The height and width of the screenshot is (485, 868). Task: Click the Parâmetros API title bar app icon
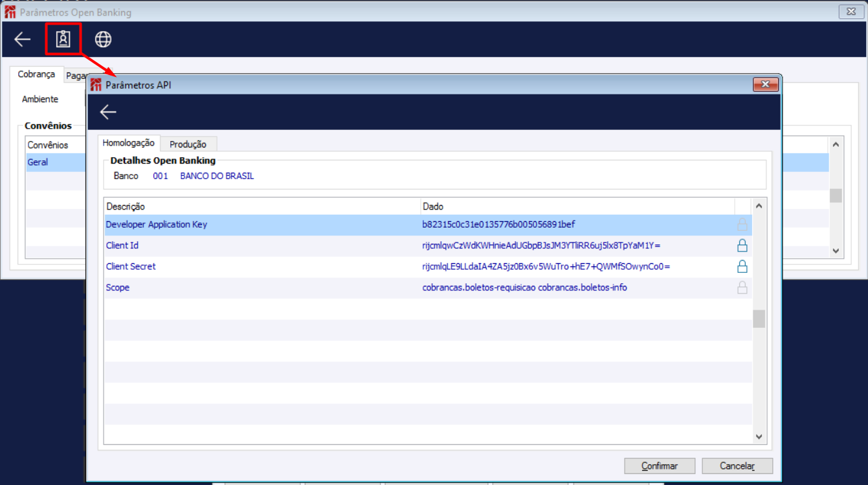(96, 85)
